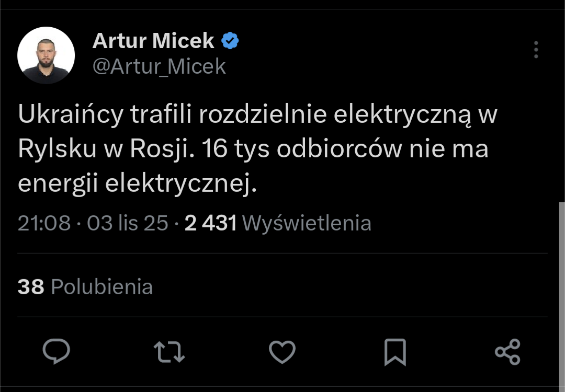Screen dimensions: 565x392
Task: Click the 21:08 timestamp
Action: click(44, 223)
